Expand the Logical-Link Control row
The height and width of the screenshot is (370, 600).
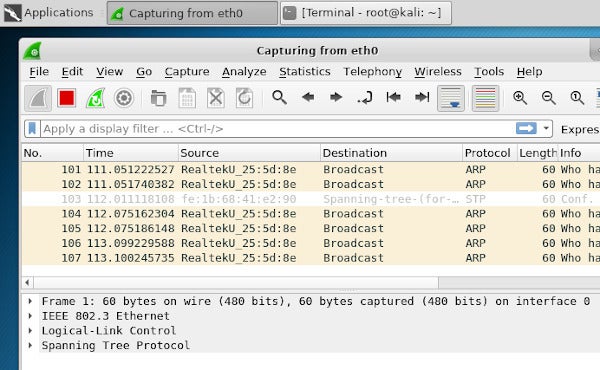coord(30,331)
